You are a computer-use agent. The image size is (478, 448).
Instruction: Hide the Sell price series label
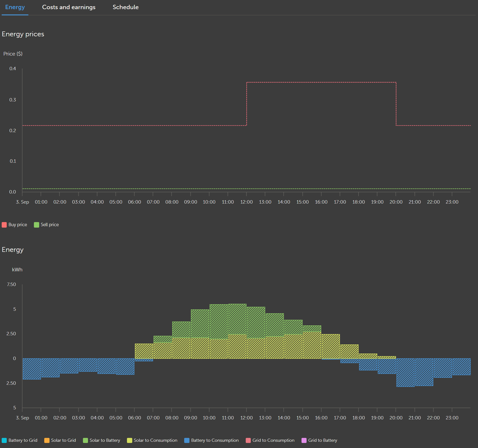tap(50, 225)
